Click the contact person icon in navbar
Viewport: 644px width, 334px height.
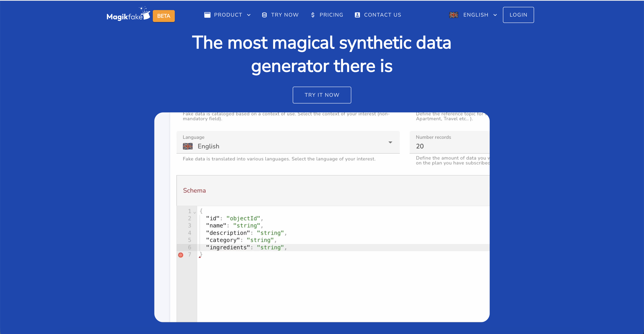[357, 15]
